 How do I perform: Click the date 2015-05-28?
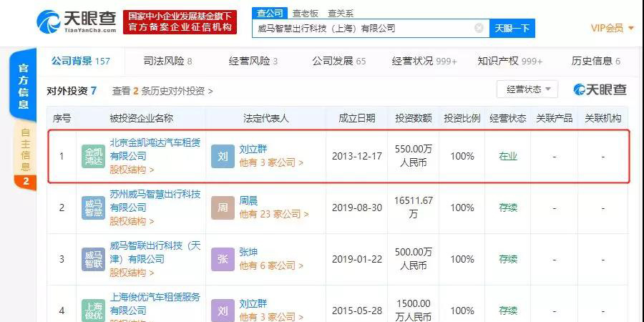point(356,310)
